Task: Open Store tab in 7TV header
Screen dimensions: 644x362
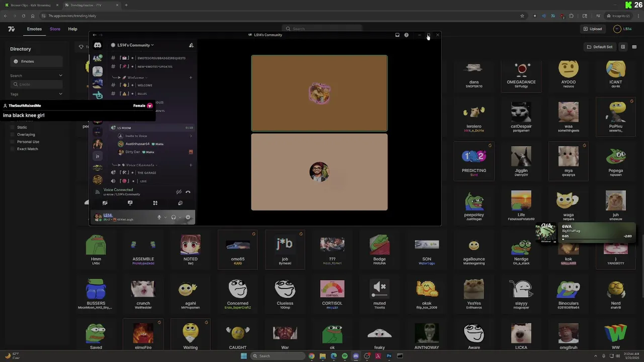Action: [x=55, y=29]
